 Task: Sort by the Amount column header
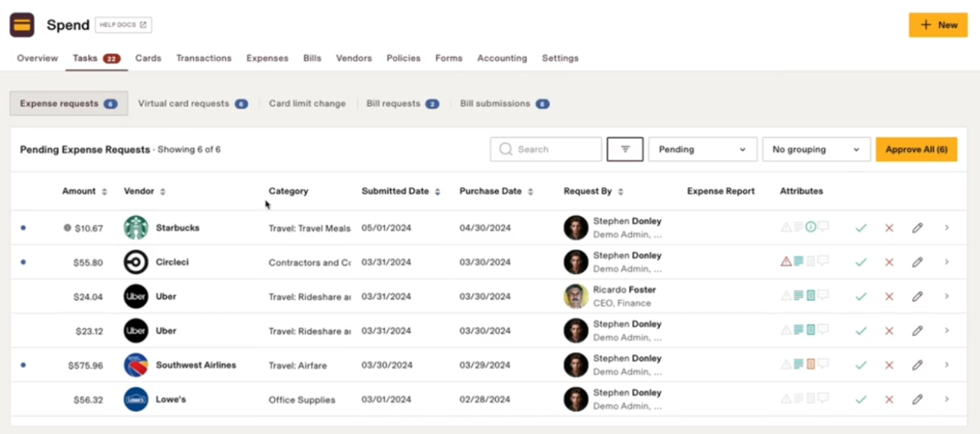pos(84,192)
